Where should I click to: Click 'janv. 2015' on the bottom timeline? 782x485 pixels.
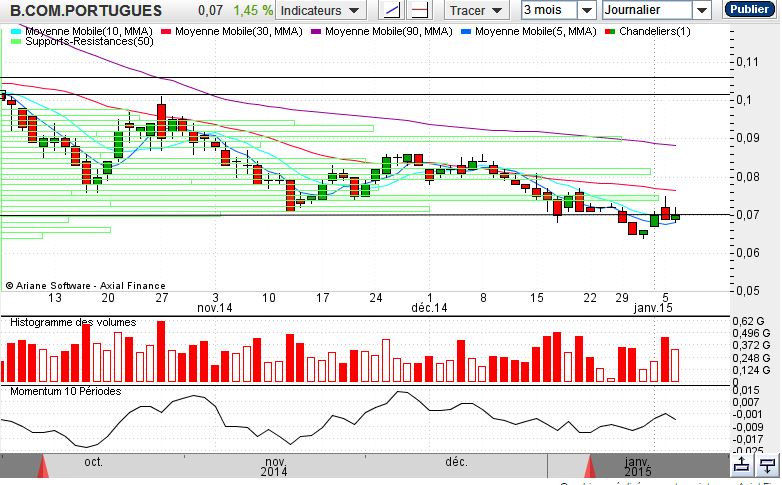coord(637,466)
